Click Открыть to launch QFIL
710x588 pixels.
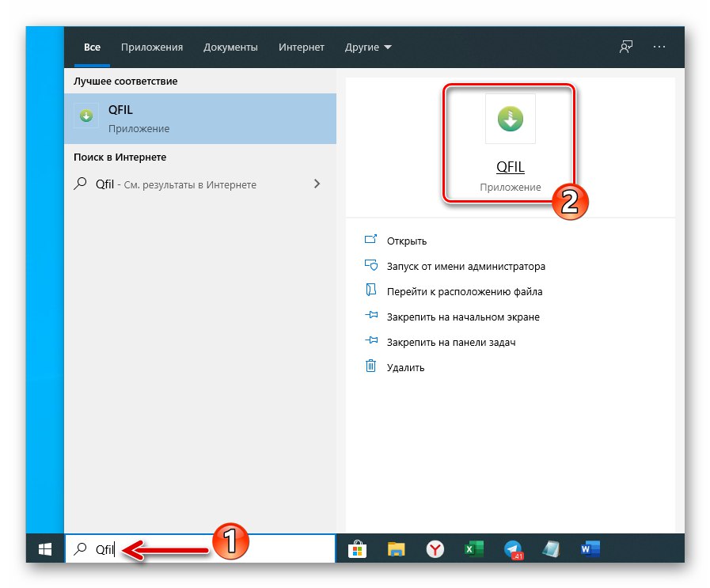click(407, 241)
